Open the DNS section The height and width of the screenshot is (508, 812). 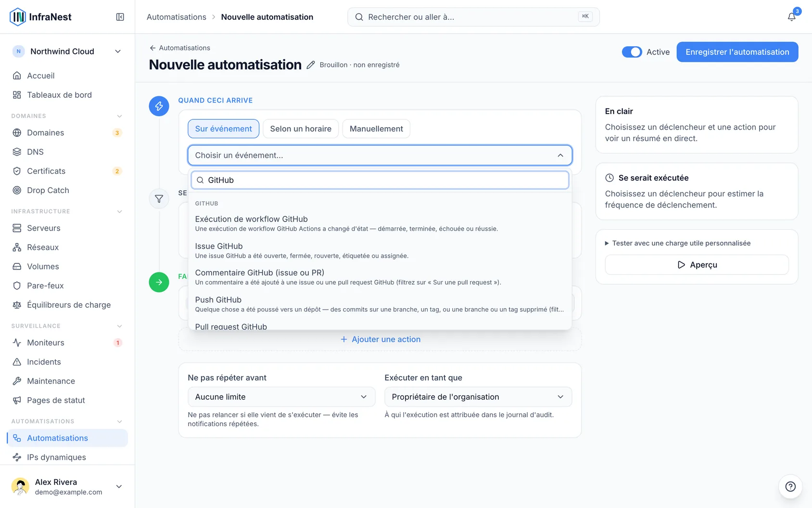pos(67,152)
